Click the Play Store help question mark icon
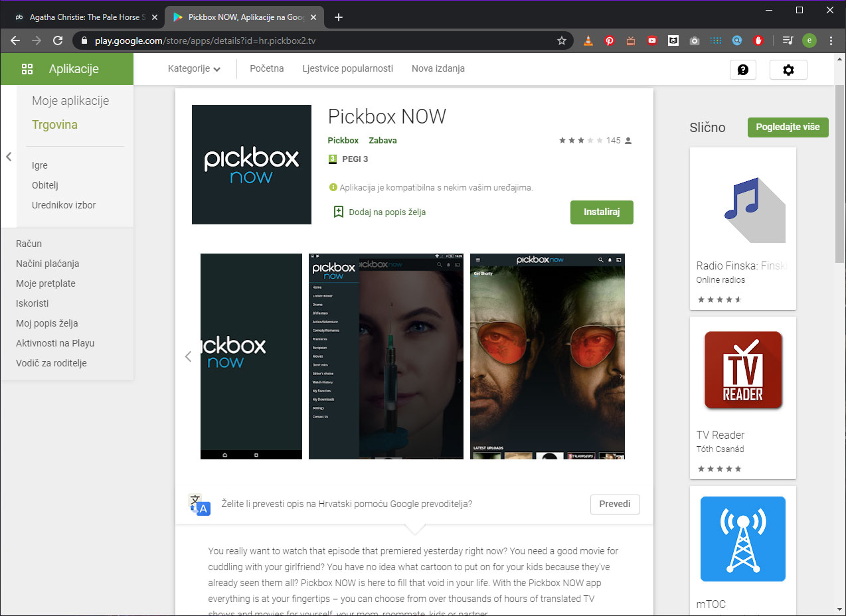The image size is (846, 616). pos(743,70)
